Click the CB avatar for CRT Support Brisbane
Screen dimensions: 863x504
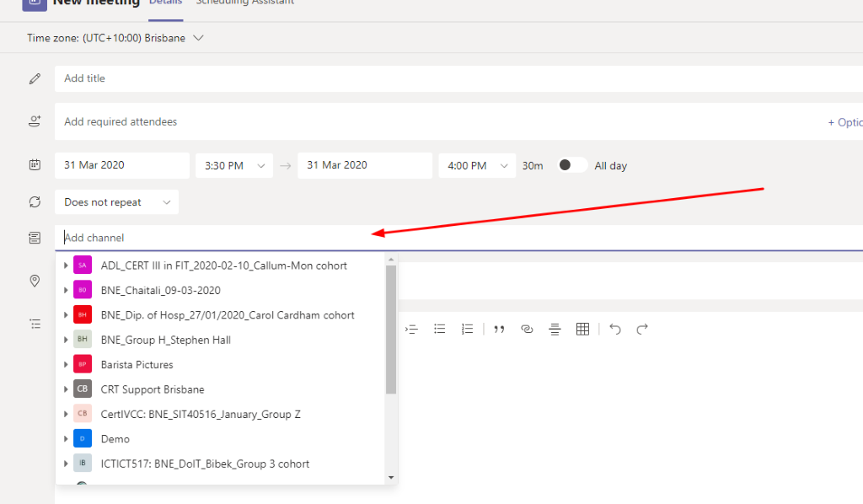point(83,389)
